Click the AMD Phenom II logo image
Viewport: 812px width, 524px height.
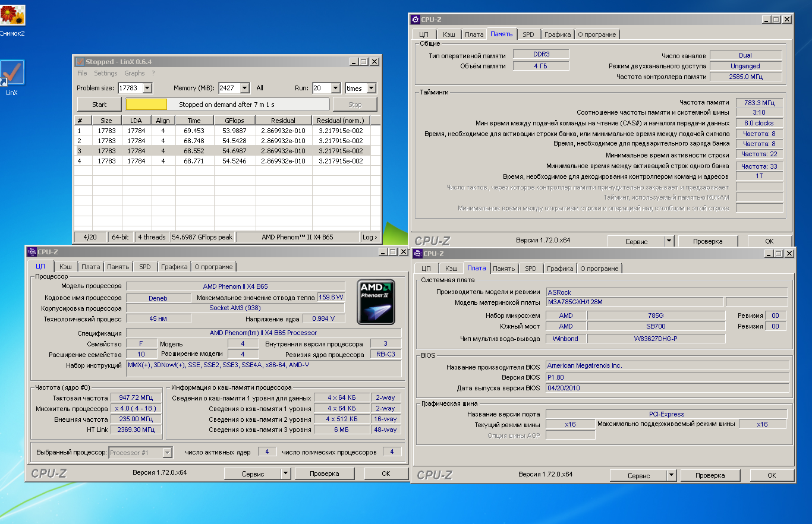[x=376, y=302]
